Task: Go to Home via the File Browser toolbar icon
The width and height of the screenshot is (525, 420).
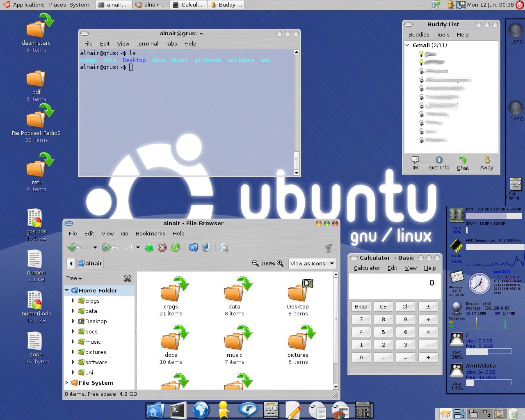Action: (194, 247)
